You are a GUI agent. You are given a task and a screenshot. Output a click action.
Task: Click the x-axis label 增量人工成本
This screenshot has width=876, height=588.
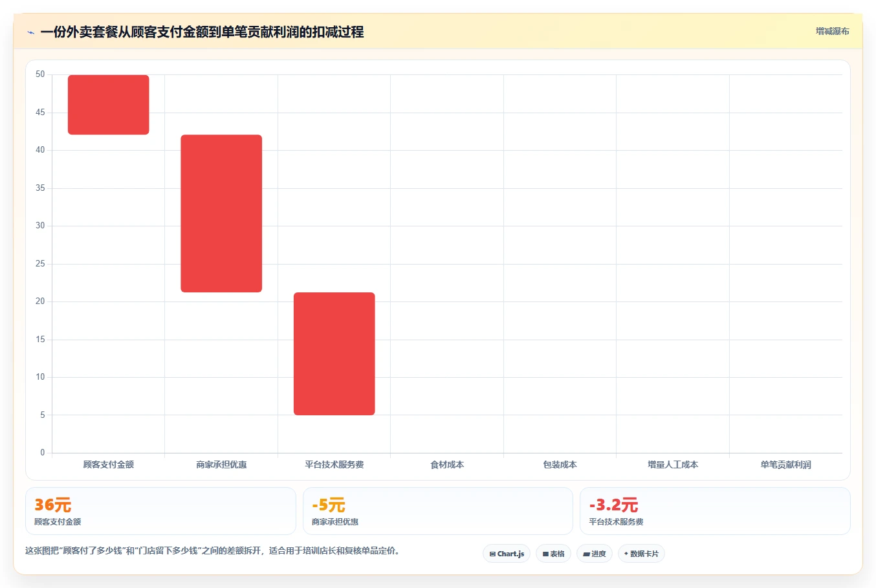673,464
